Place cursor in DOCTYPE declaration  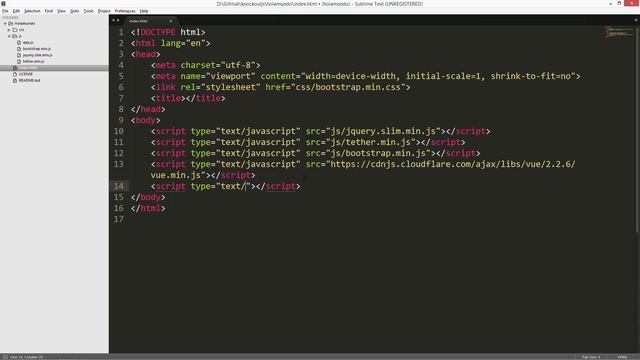(x=158, y=32)
